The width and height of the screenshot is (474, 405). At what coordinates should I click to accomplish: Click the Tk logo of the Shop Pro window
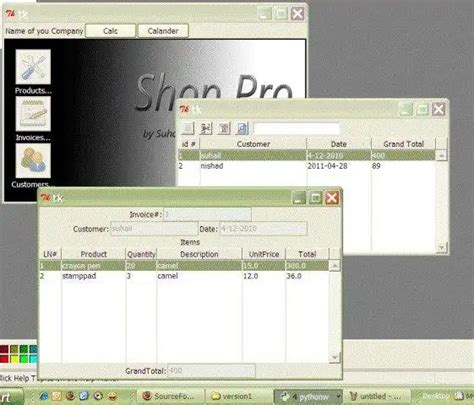coord(10,14)
